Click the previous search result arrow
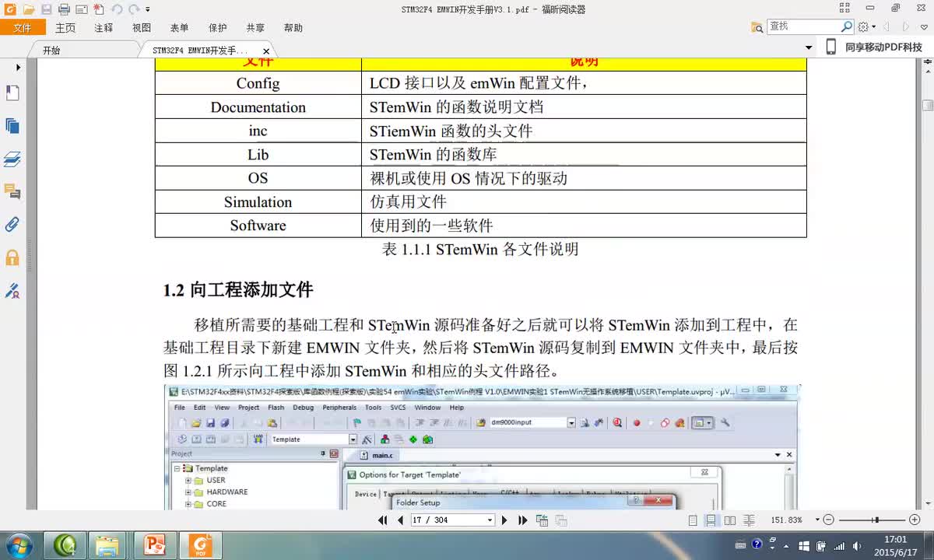Screen dimensions: 934x560 (885, 27)
